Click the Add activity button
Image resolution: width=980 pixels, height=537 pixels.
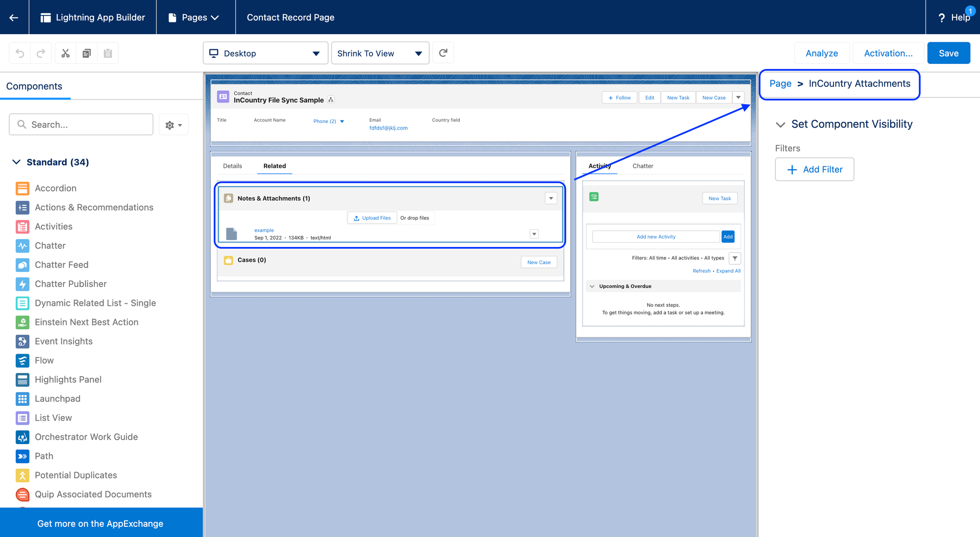[x=728, y=237]
